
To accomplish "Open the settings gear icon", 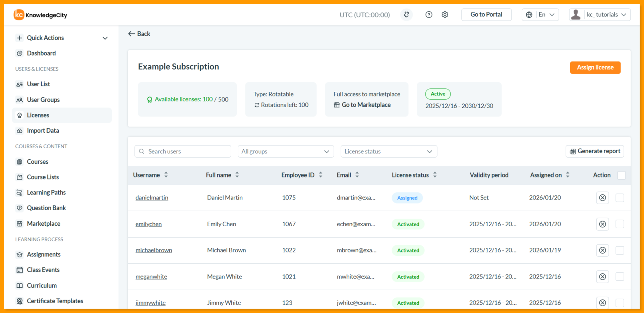I will [445, 15].
